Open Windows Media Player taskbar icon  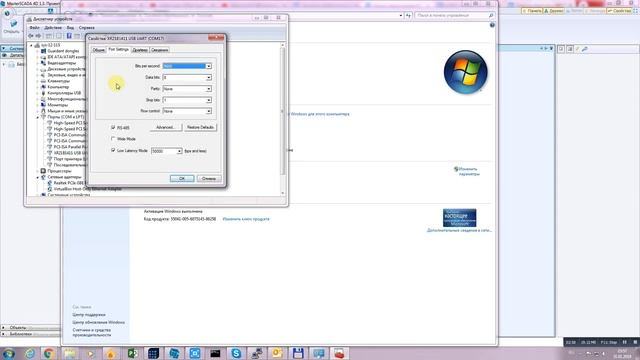(91, 353)
